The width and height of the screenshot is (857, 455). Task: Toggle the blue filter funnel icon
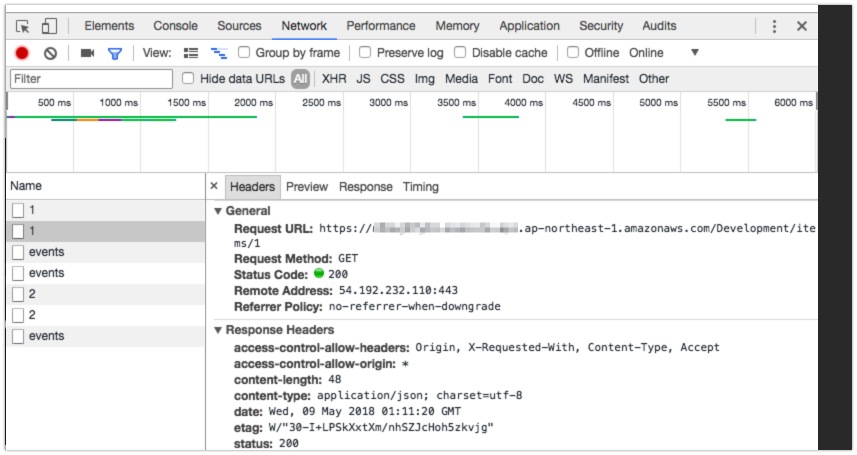[x=114, y=53]
